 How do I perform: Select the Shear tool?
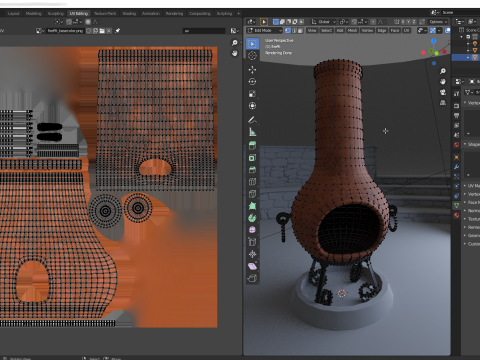coord(252,266)
